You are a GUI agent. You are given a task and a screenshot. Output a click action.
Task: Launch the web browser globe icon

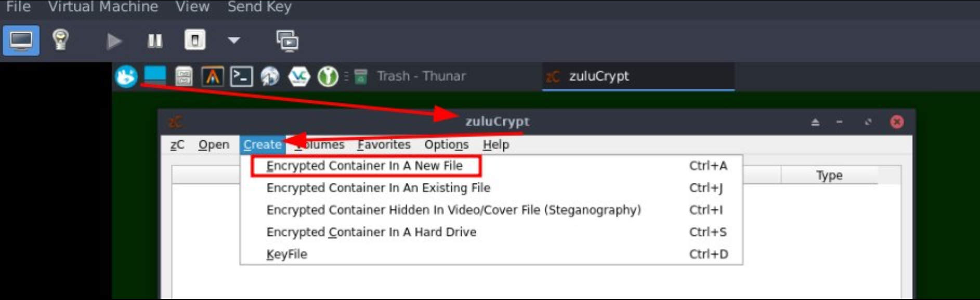tap(270, 76)
